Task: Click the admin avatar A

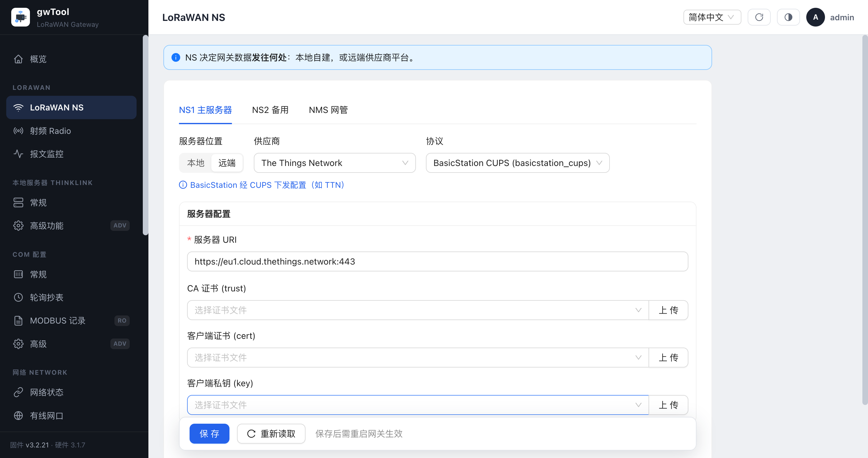Action: click(x=815, y=17)
